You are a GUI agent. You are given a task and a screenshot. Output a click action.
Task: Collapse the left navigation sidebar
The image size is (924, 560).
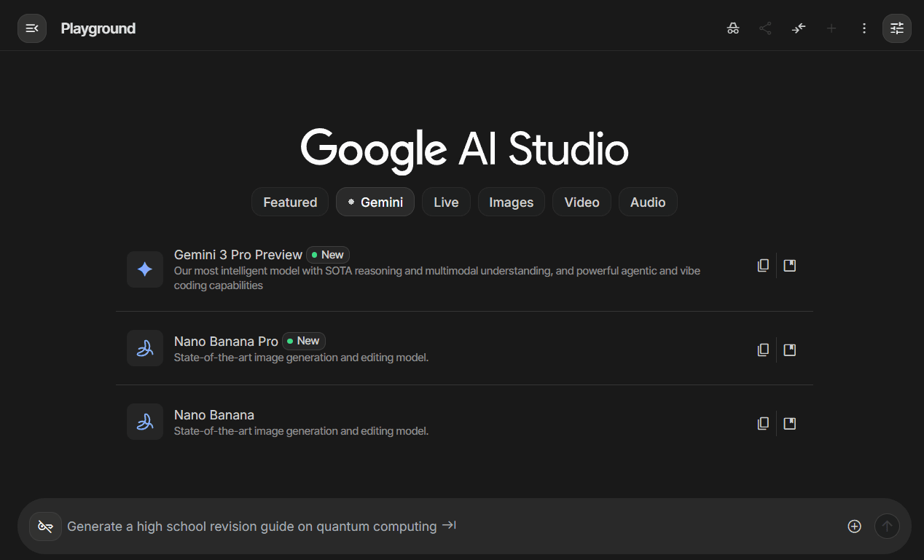32,28
